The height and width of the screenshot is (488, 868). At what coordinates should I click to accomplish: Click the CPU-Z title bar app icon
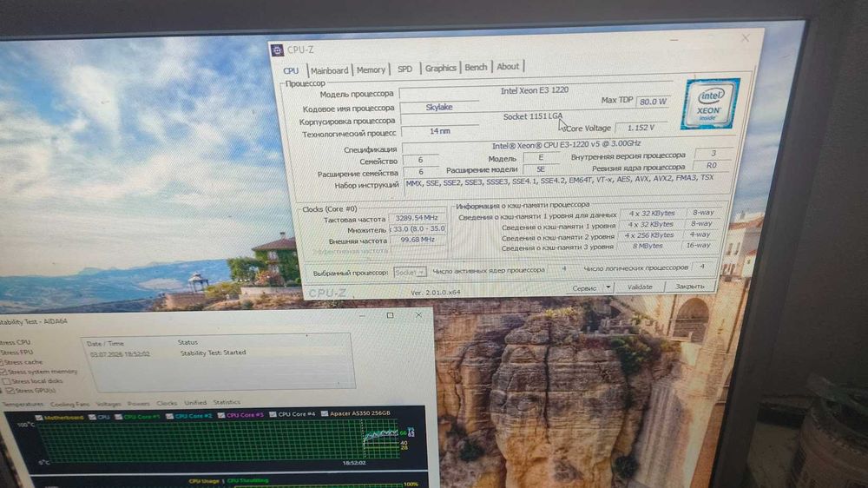[277, 49]
